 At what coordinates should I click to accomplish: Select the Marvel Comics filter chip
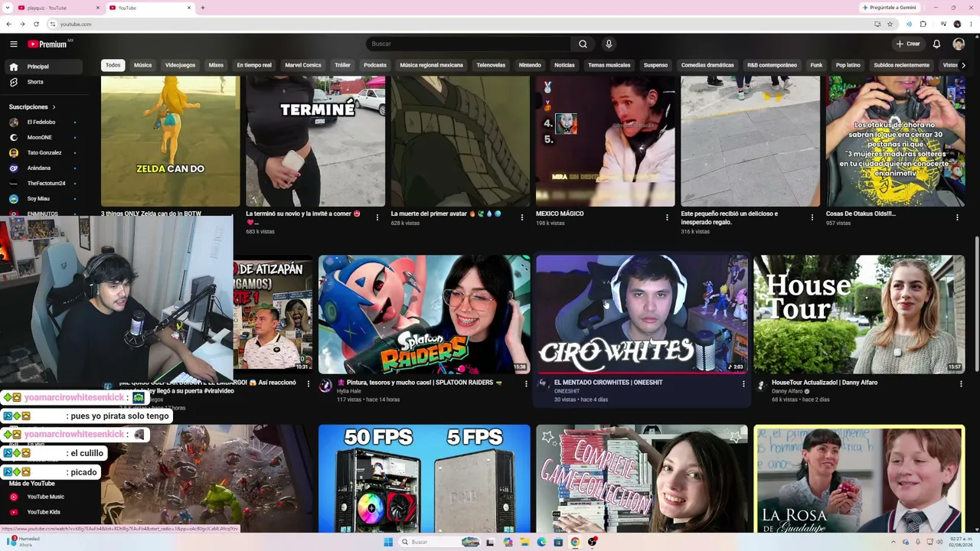303,65
